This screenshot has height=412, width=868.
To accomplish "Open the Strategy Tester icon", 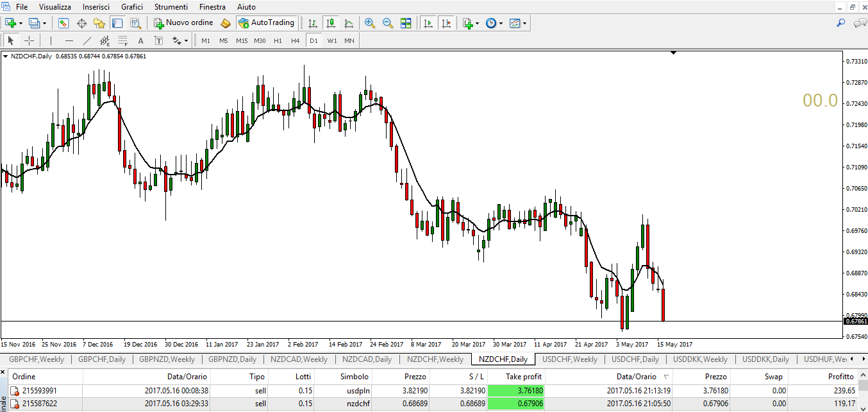I will click(x=135, y=23).
